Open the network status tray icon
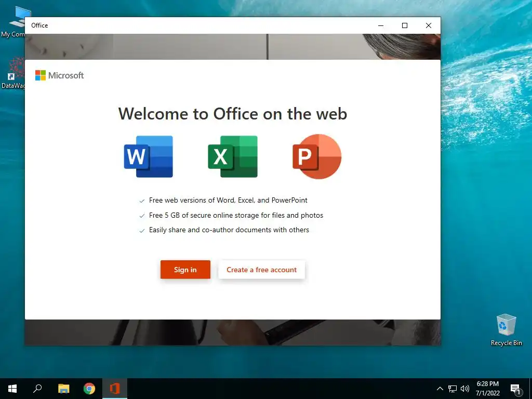532x399 pixels. [453, 389]
